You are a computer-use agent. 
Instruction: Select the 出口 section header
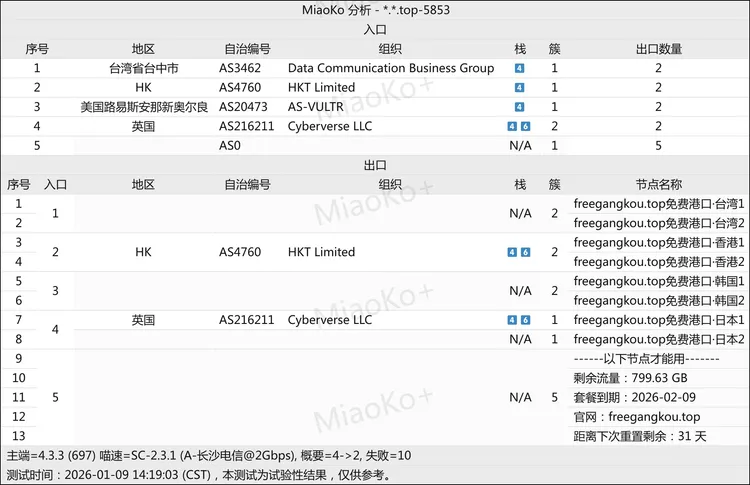(374, 165)
